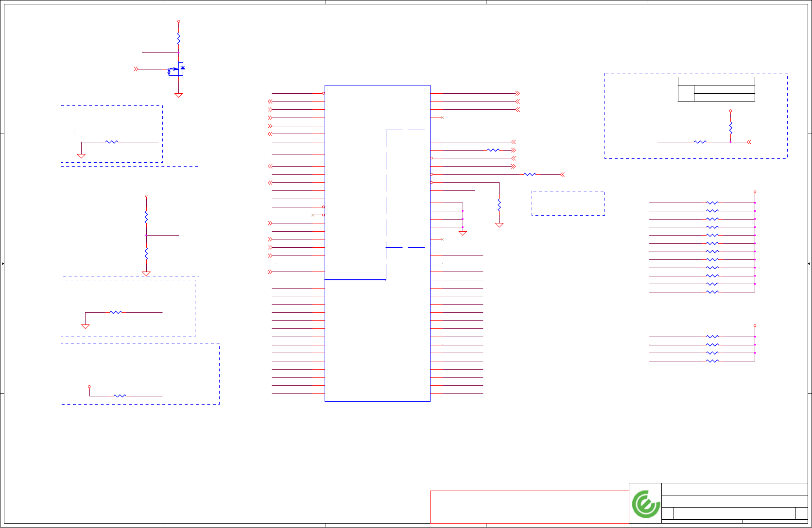Click the ground symbol in the topmost left dashed box
The width and height of the screenshot is (812, 528).
pyautogui.click(x=81, y=156)
